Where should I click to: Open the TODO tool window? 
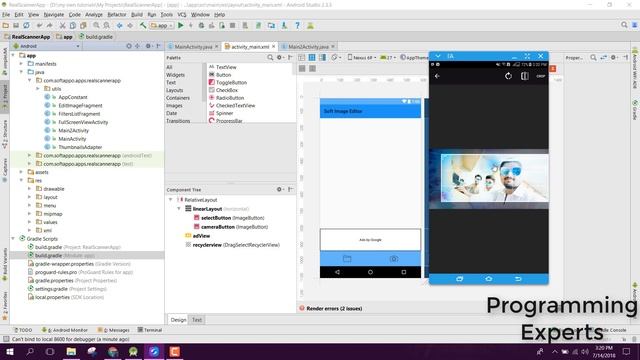coord(23,330)
